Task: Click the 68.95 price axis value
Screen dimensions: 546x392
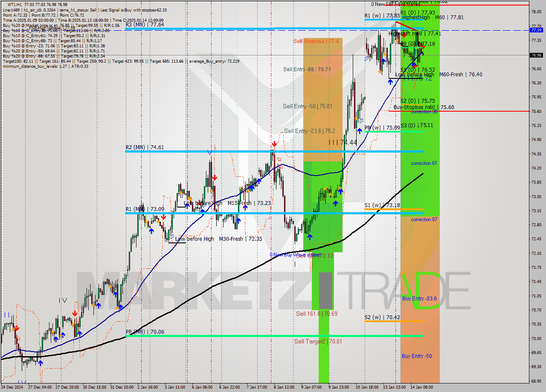Action: coord(536,381)
